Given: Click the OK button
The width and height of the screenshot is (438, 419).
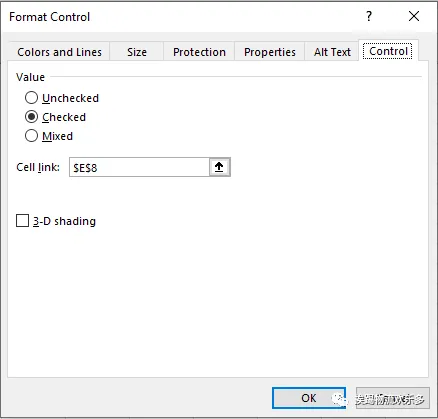Looking at the screenshot, I should (309, 398).
